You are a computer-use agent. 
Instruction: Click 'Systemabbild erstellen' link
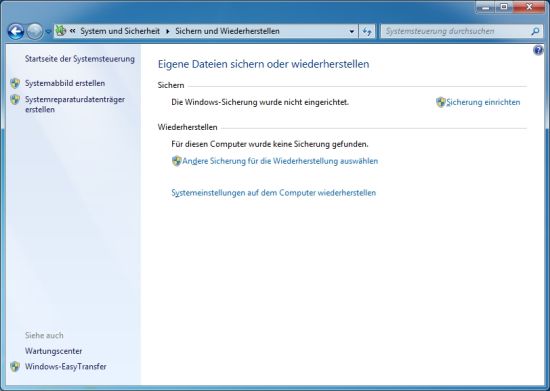65,83
